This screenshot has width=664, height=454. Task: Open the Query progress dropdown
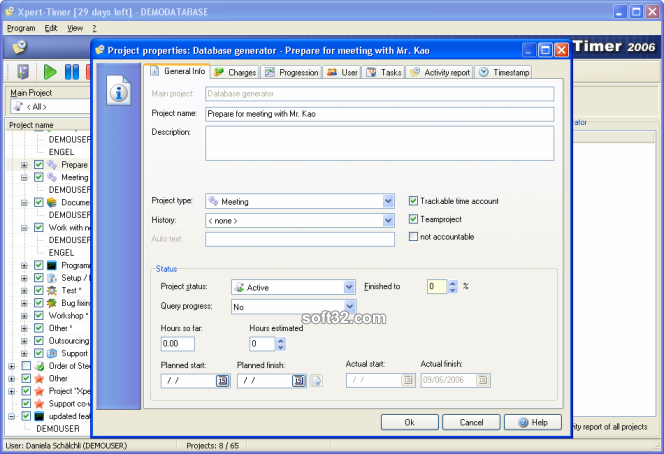349,306
